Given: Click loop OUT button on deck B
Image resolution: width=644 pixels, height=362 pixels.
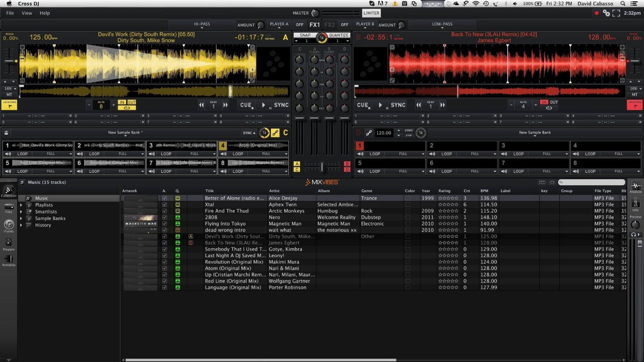Looking at the screenshot, I should (554, 102).
